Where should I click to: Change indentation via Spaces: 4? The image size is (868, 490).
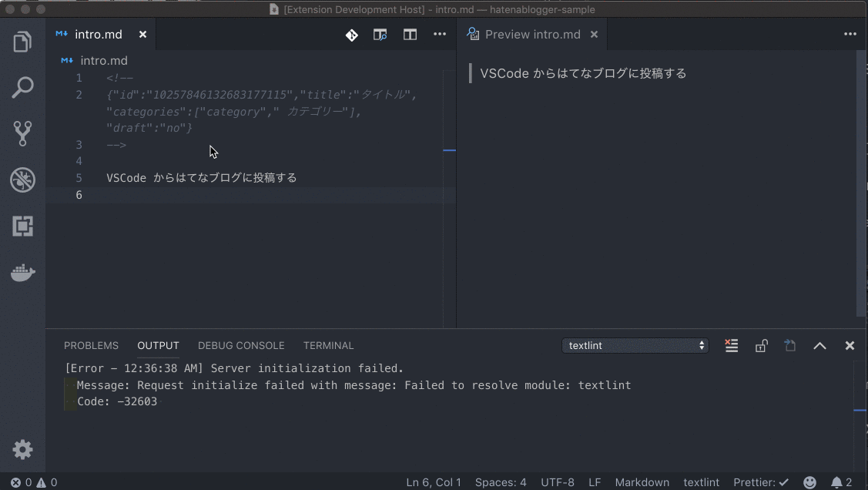[x=501, y=482]
